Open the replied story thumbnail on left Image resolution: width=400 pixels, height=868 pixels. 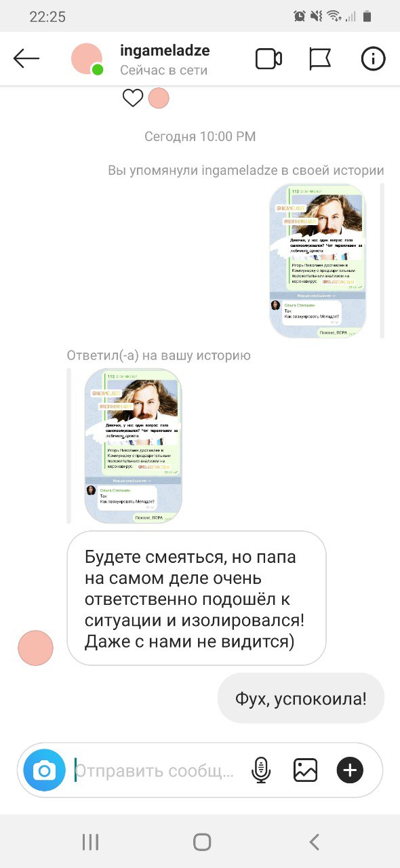point(133,446)
